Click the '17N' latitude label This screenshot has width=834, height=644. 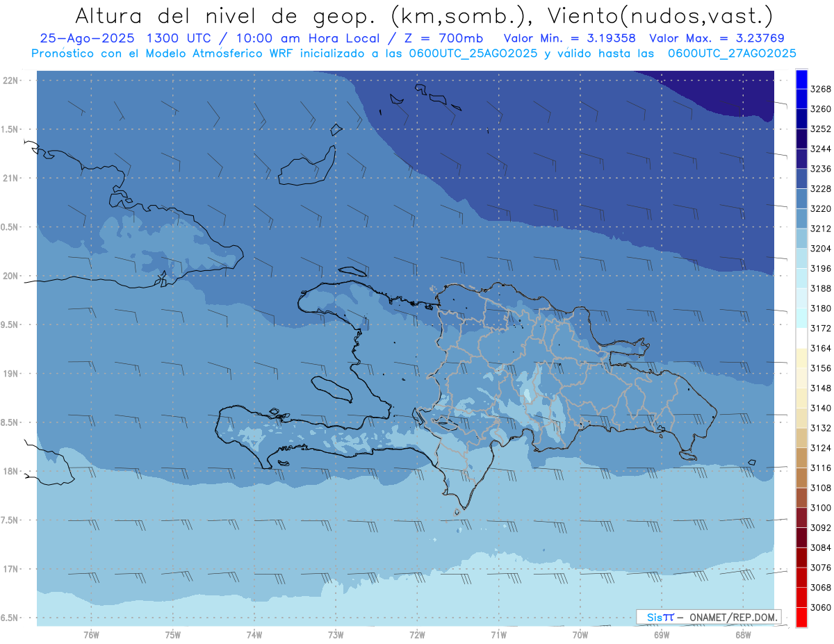(x=10, y=569)
